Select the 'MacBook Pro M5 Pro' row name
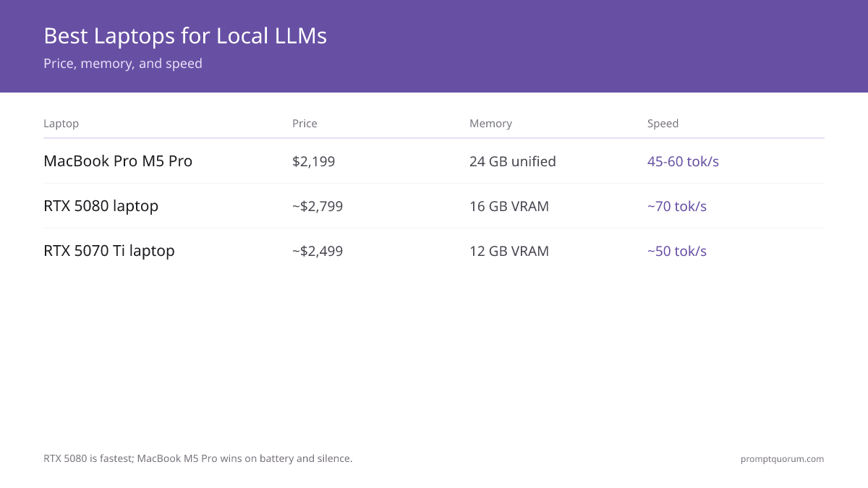 [118, 161]
